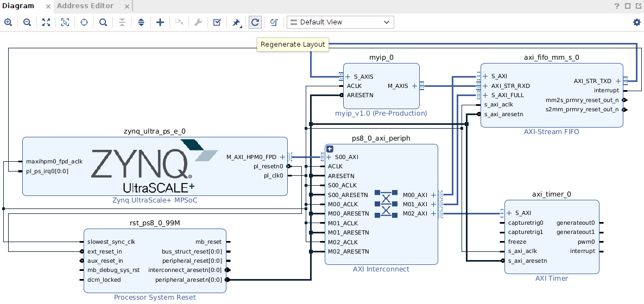Open the Default View dropdown
The image size is (644, 304).
tap(340, 22)
